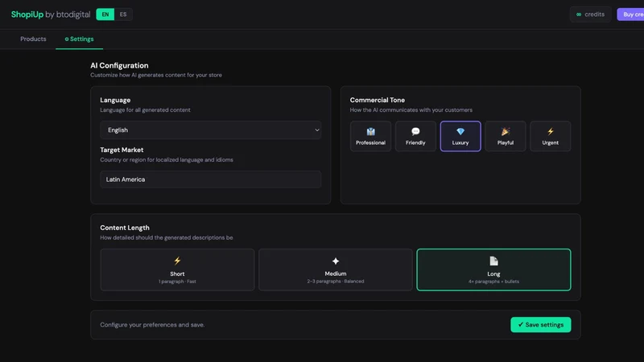644x362 pixels.
Task: Click 'Configure your preferences and save.' text
Action: [152, 325]
